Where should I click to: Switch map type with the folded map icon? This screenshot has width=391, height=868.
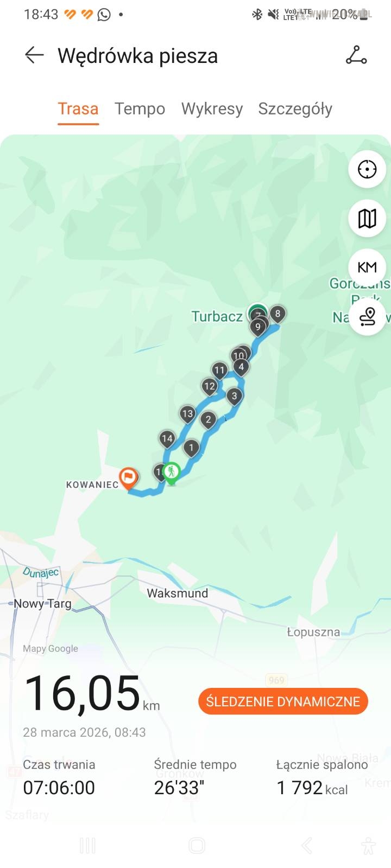367,219
